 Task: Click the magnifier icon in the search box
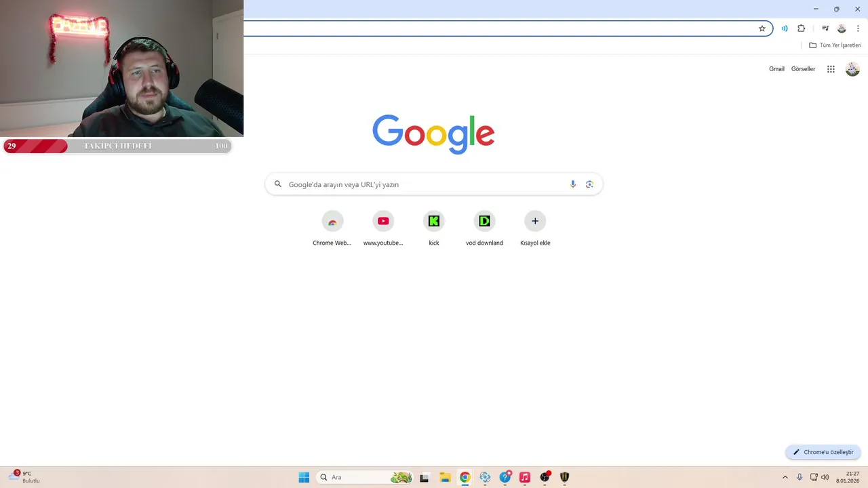coord(277,184)
